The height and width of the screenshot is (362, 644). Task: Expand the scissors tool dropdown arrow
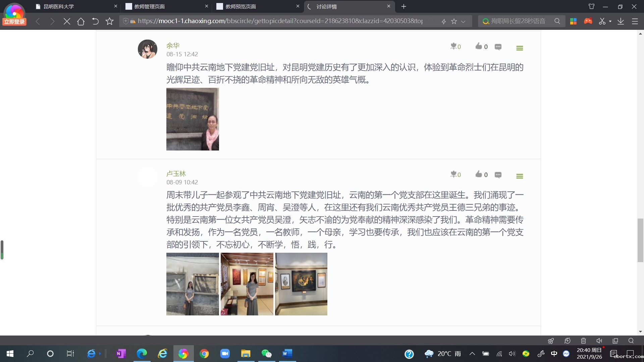610,21
